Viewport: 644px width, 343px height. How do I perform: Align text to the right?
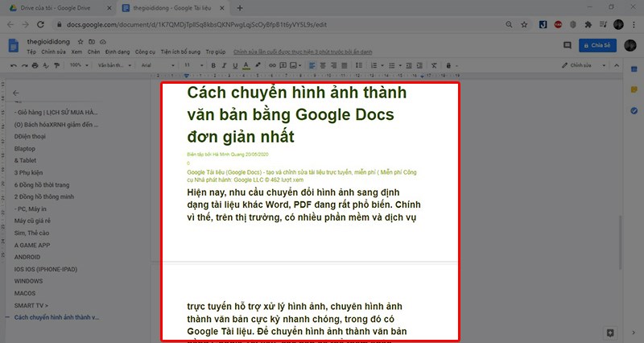tap(333, 65)
